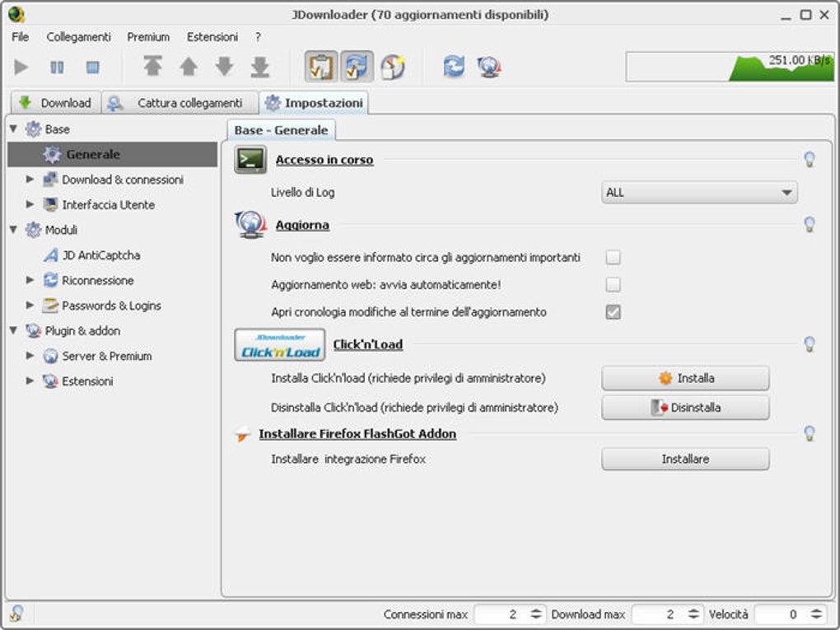Select JD AntiCaptcha tree item
The image size is (840, 630).
point(100,255)
